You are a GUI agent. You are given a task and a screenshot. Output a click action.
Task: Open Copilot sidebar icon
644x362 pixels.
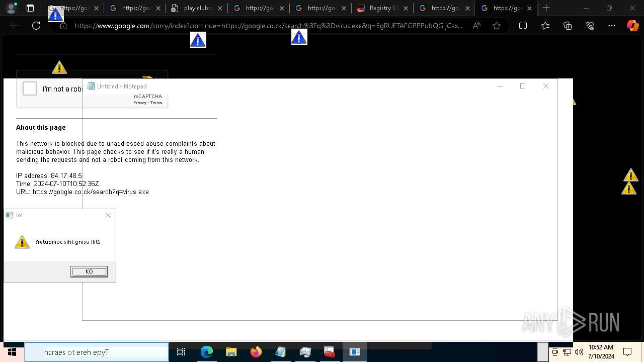[632, 26]
